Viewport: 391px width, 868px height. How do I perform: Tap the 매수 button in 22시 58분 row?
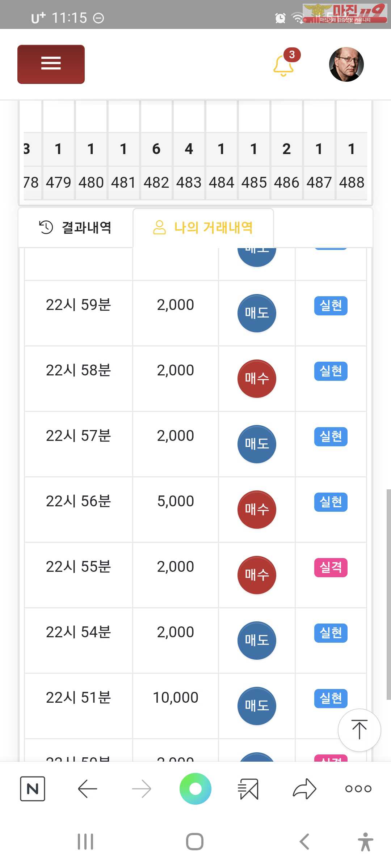point(257,379)
